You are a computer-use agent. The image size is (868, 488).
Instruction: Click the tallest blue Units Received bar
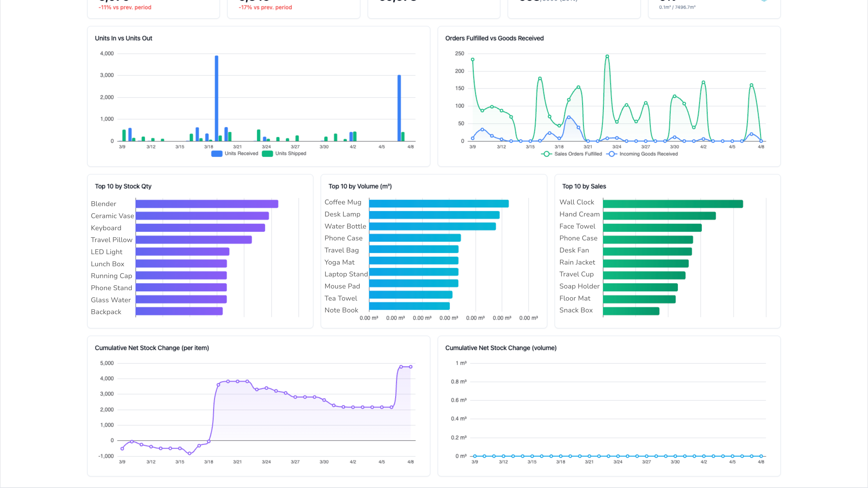click(x=216, y=98)
